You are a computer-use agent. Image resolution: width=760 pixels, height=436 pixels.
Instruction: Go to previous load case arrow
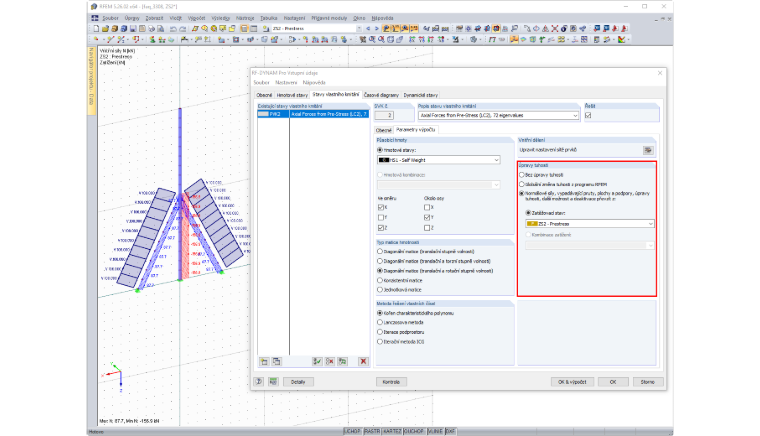pyautogui.click(x=368, y=29)
